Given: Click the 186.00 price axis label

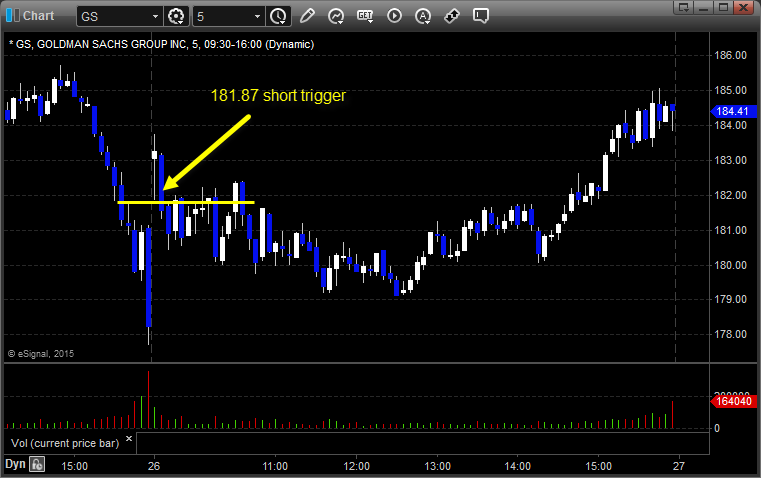Looking at the screenshot, I should pos(730,55).
